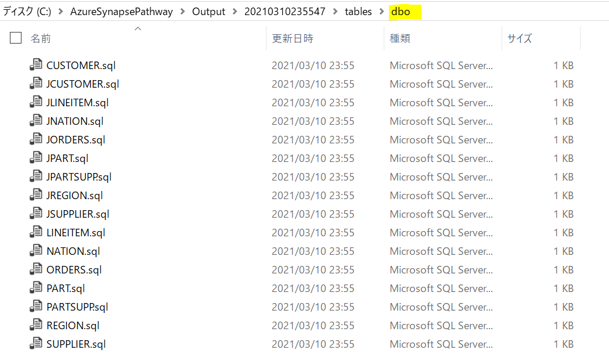Click the size cell of JREGION.sql
Viewport: 609px width, 364px height.
click(x=564, y=196)
